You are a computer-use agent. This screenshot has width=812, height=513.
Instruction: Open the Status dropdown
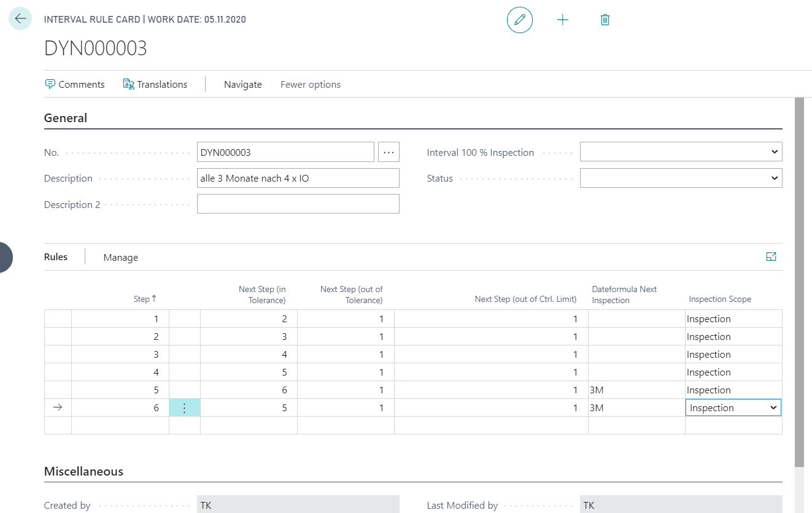681,178
